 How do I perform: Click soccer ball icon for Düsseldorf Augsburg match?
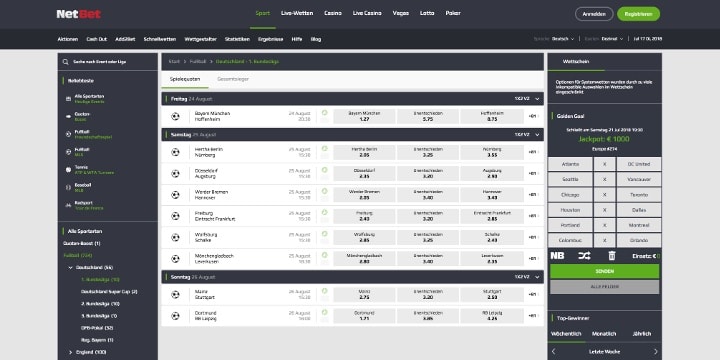coord(175,174)
